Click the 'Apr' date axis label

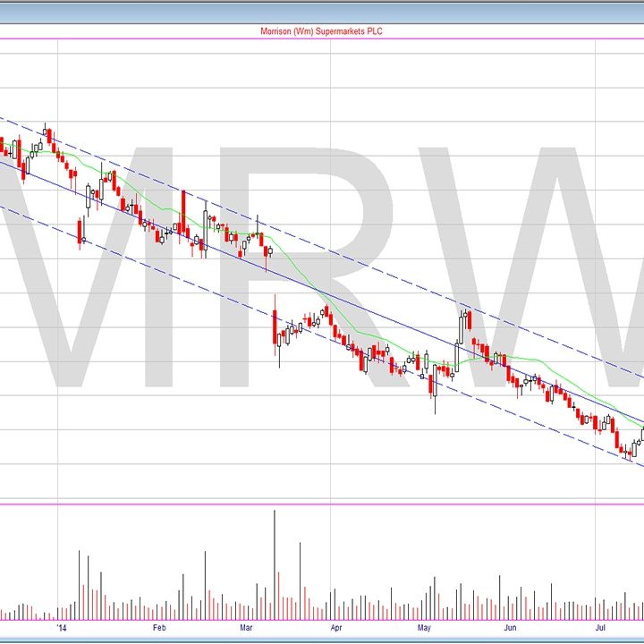click(336, 628)
